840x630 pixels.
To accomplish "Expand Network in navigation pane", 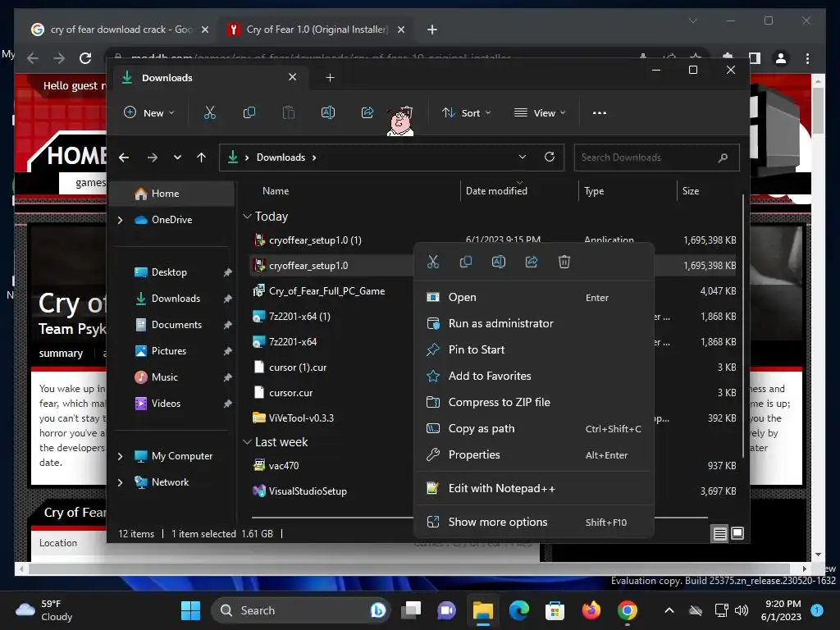I will (120, 482).
